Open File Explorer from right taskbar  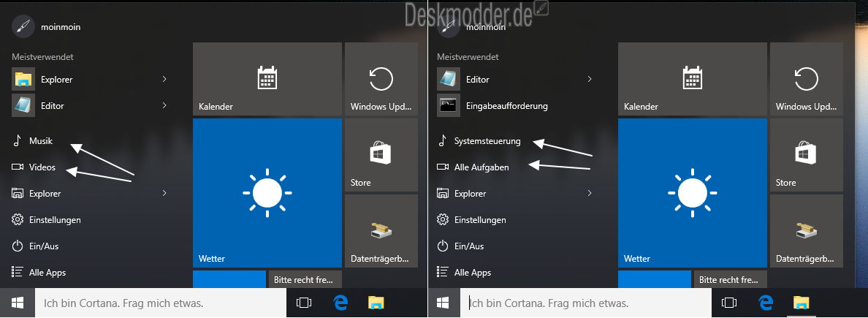[x=801, y=303]
